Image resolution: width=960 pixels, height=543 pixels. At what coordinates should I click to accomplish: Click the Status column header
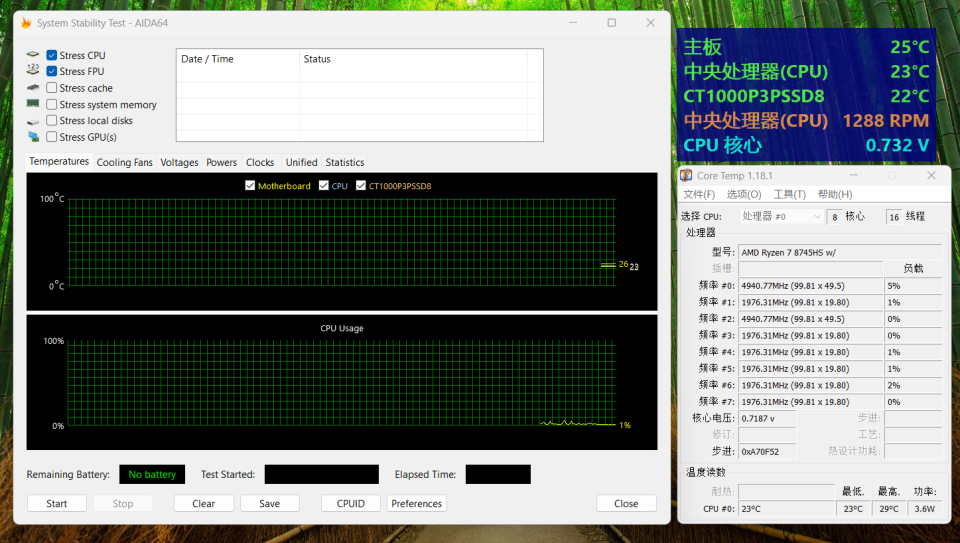point(413,59)
